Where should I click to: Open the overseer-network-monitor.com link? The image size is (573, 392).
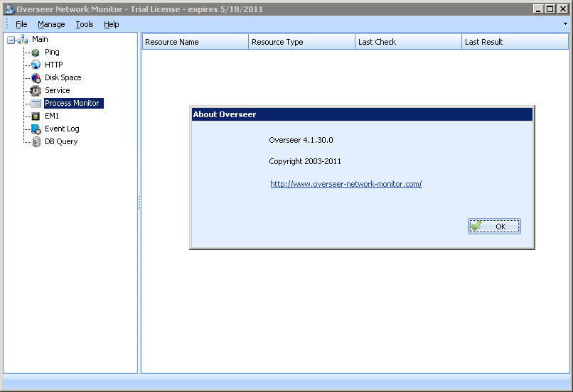pos(346,184)
